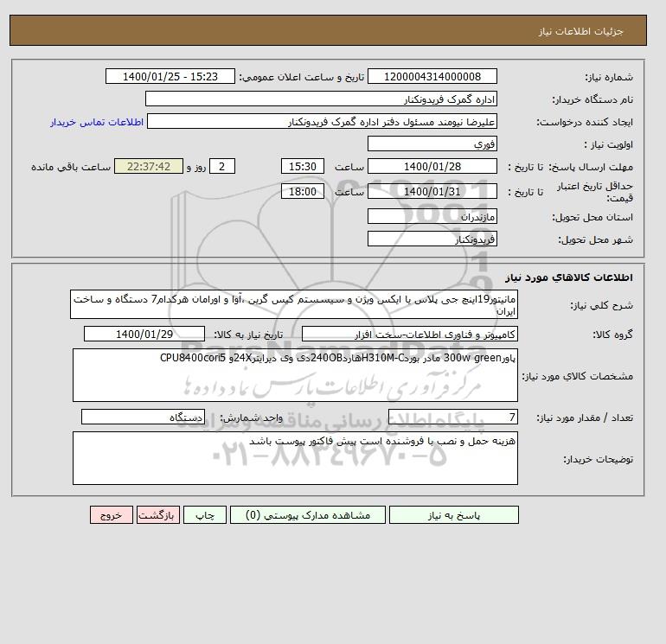The image size is (666, 644).
Task: Click the remaining time counter 22:37:42
Action: click(x=149, y=167)
